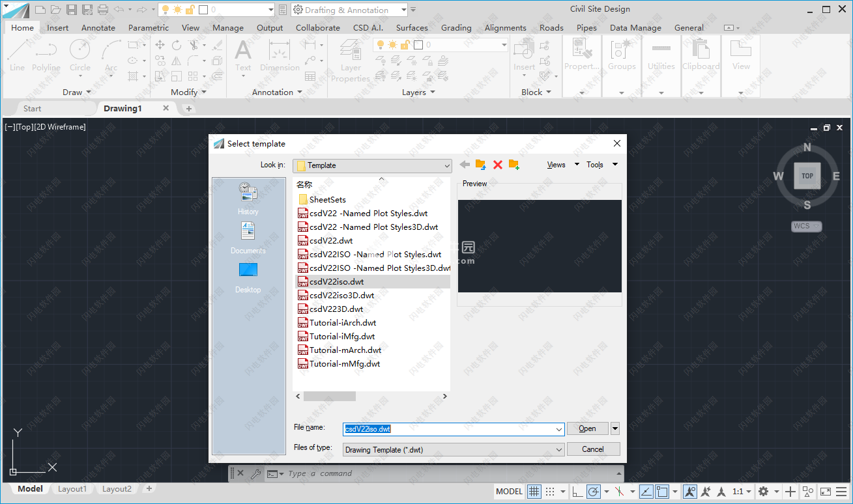853x504 pixels.
Task: Create New Folder icon in dialog
Action: 513,165
